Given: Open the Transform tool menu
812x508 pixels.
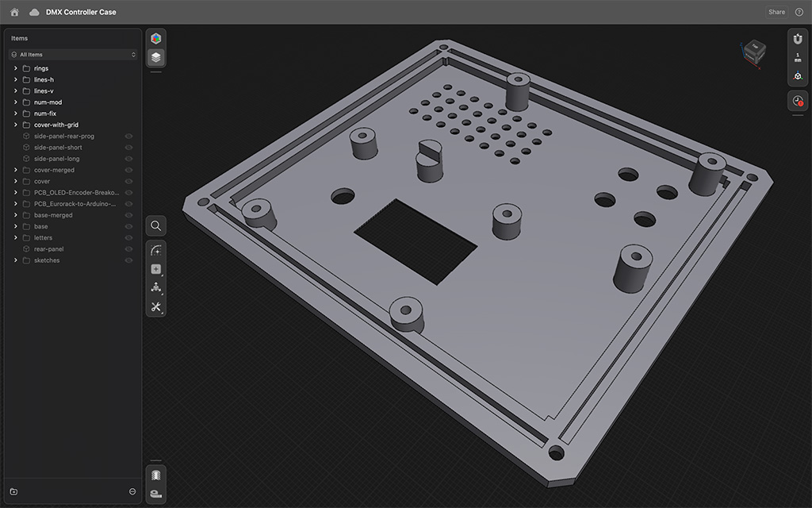Looking at the screenshot, I should pyautogui.click(x=156, y=287).
